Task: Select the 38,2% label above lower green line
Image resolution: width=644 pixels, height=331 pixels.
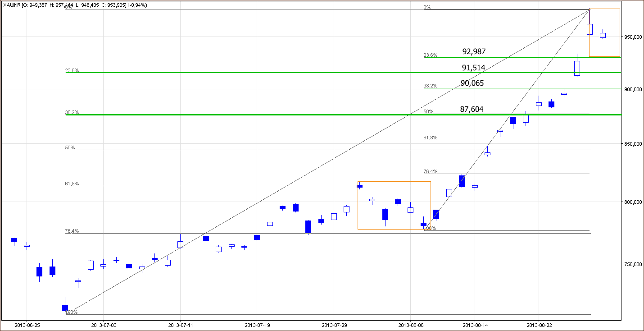Action: [x=72, y=112]
